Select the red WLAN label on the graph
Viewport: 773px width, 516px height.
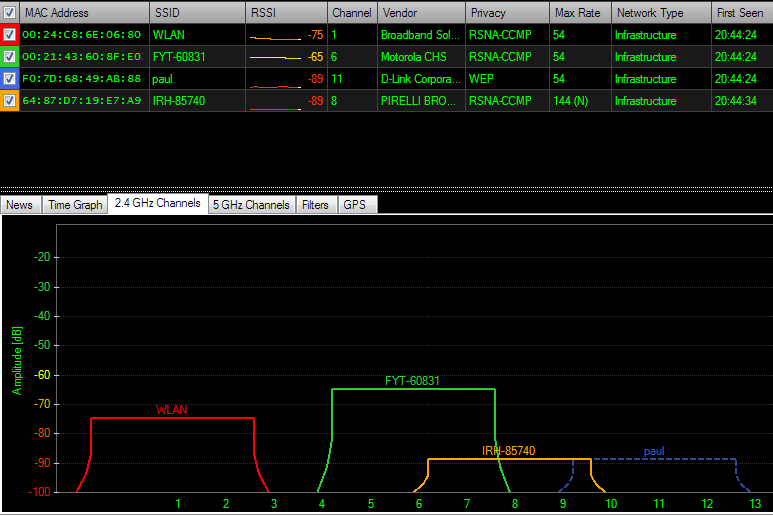172,410
